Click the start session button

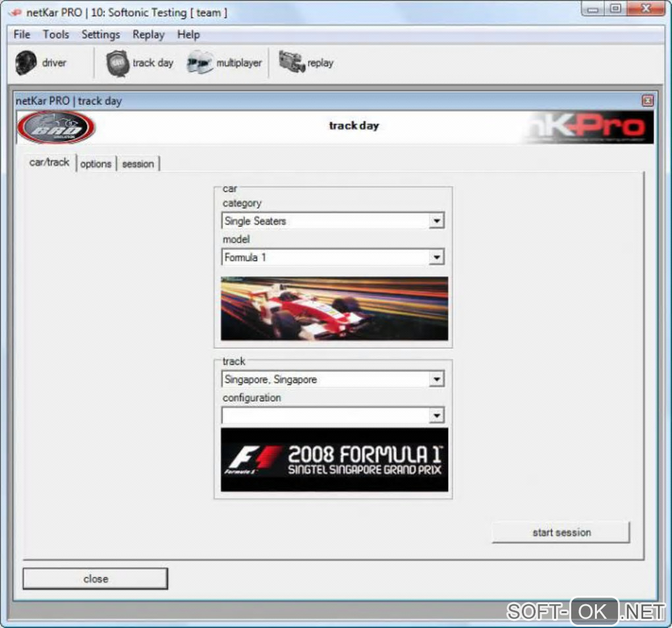point(561,532)
